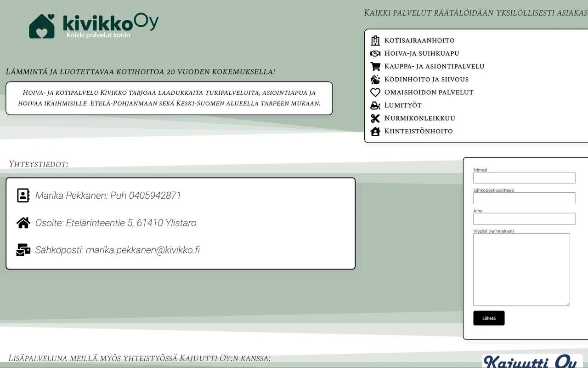This screenshot has width=588, height=368.
Task: Click the Nimesi input field
Action: [x=524, y=178]
